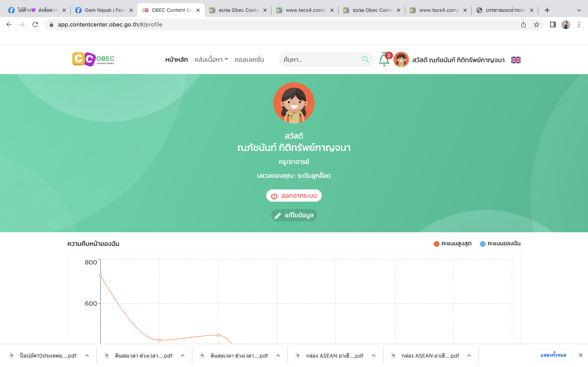Open options for ป๊อปอัพ10ประเทศอ pdf download
The height and width of the screenshot is (367, 588).
click(x=87, y=356)
